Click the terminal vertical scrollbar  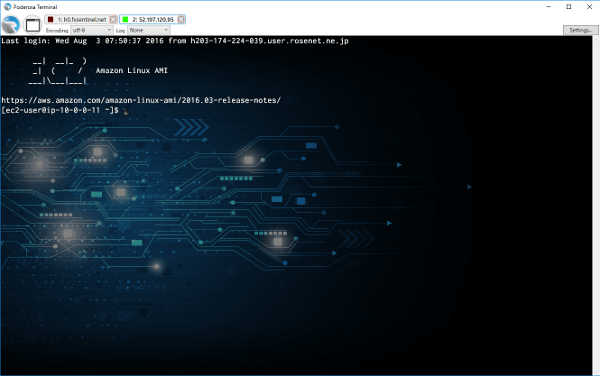[596, 205]
